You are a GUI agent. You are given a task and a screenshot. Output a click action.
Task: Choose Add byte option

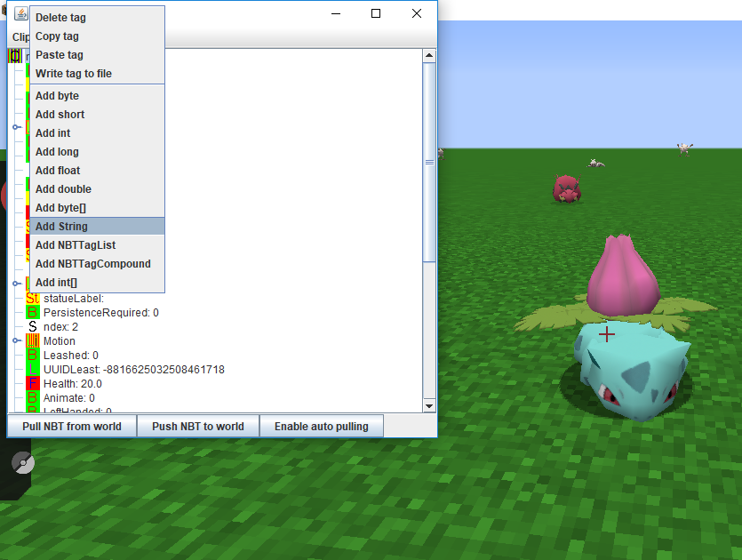pyautogui.click(x=97, y=96)
